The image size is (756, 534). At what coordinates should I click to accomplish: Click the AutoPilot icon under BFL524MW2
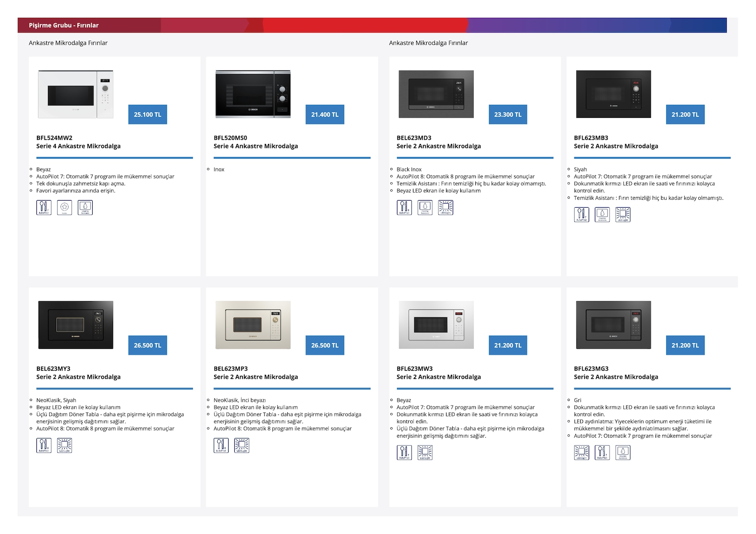click(x=44, y=208)
